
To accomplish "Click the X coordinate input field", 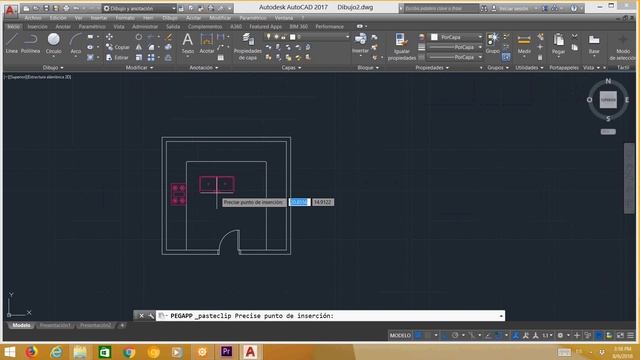I will coord(299,202).
